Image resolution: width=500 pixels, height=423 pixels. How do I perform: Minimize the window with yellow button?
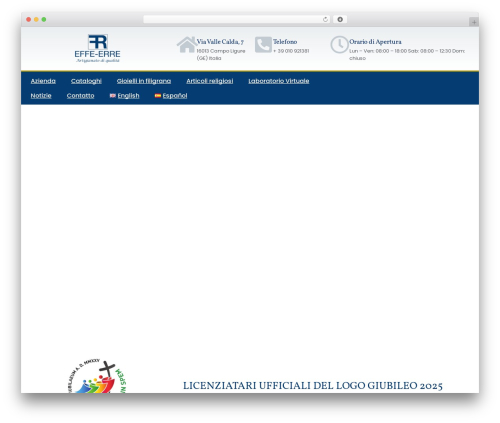[36, 19]
